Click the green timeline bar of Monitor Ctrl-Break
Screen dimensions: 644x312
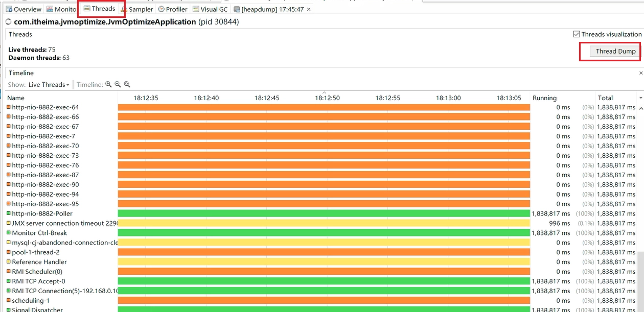(324, 233)
